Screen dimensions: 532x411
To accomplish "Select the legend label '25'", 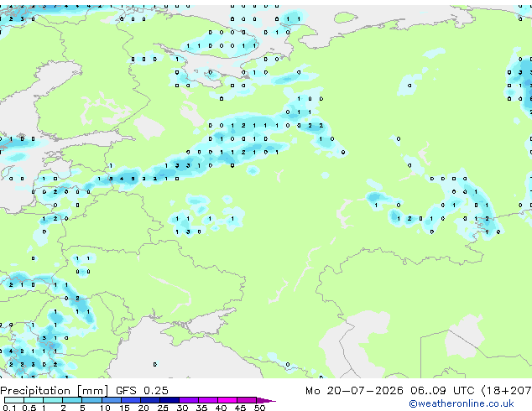I will pos(163,408).
